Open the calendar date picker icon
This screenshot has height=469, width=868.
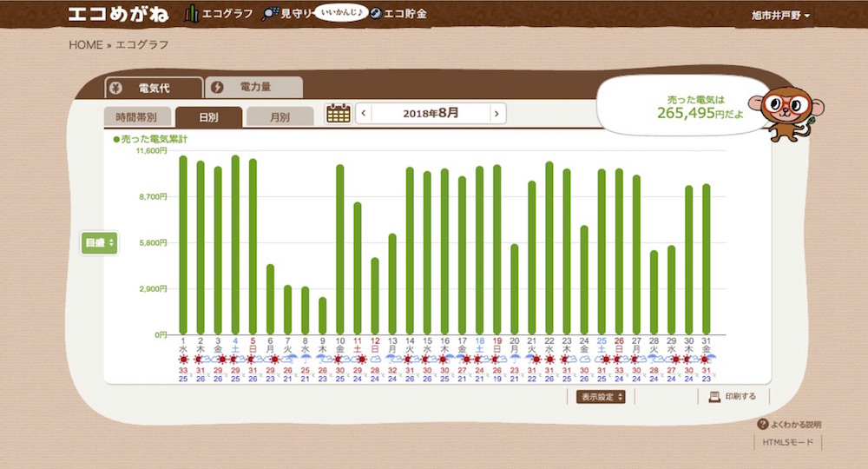click(338, 113)
